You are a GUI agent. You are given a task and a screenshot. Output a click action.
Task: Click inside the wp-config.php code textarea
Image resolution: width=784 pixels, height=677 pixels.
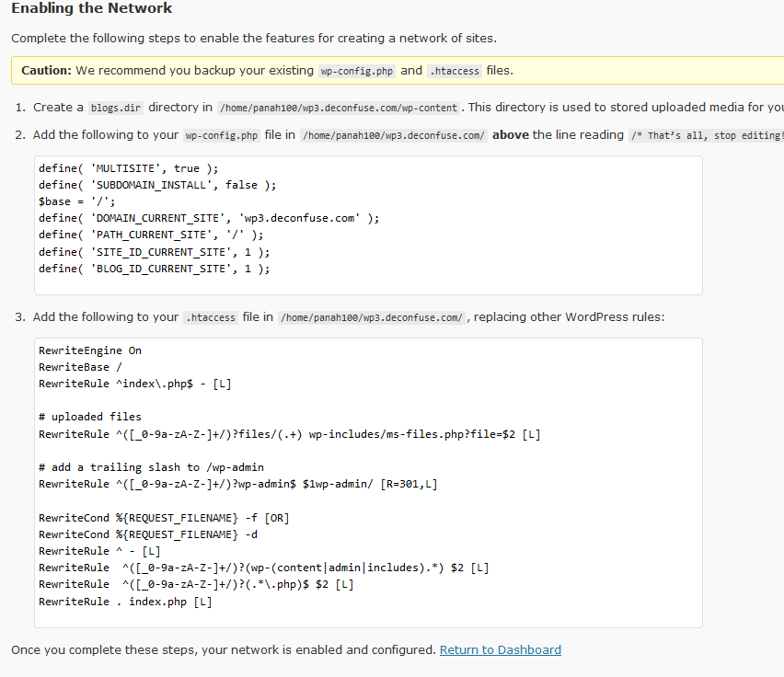pyautogui.click(x=368, y=225)
